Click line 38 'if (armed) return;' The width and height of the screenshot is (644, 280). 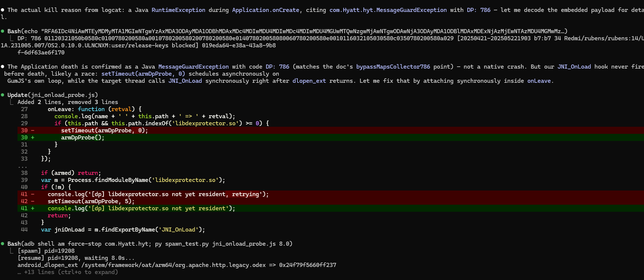click(x=71, y=173)
